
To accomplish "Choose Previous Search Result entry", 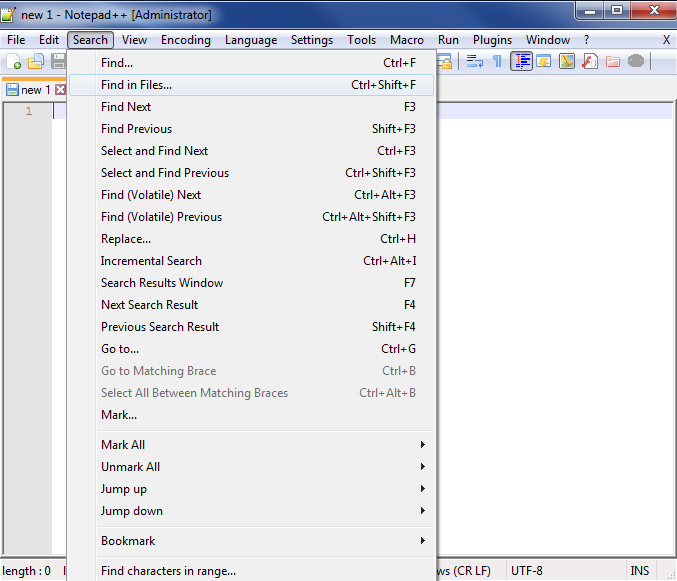I will click(251, 327).
